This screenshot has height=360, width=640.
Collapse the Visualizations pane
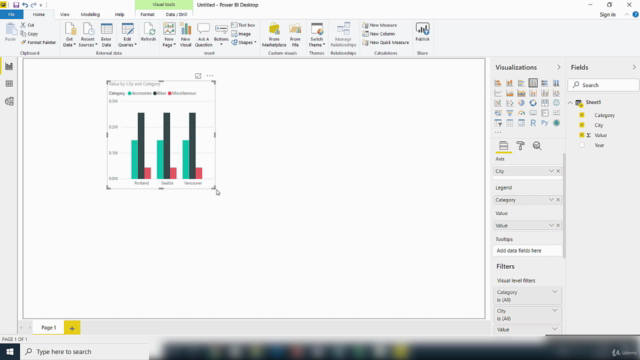[x=559, y=67]
